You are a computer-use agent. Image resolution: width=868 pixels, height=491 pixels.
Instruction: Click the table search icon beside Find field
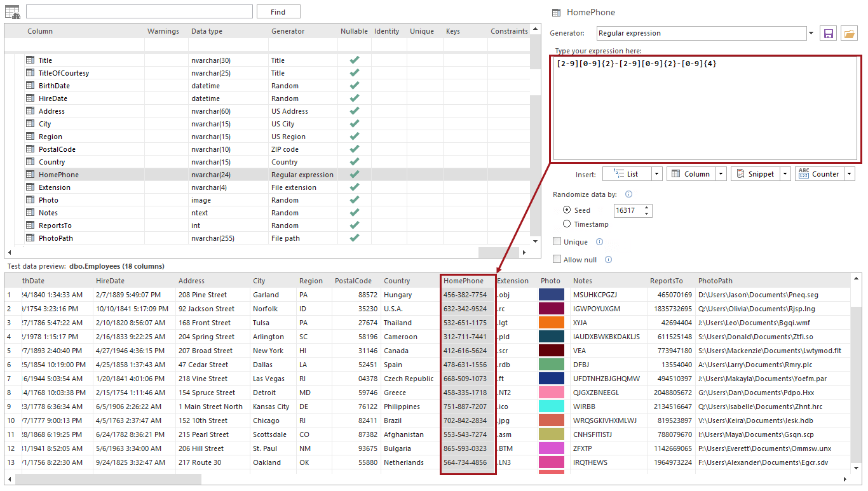(x=13, y=11)
